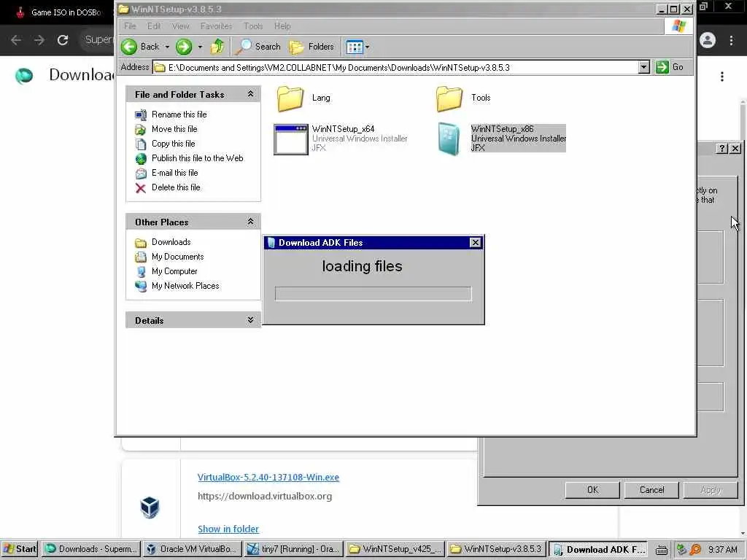Click the Game ISO in DOSBox browser tab
This screenshot has height=560, width=747.
click(57, 12)
